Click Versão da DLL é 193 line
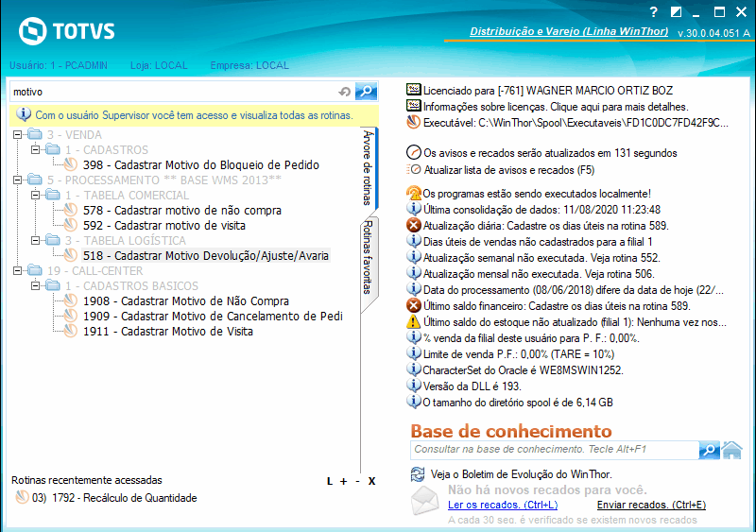The width and height of the screenshot is (756, 532). [x=472, y=386]
